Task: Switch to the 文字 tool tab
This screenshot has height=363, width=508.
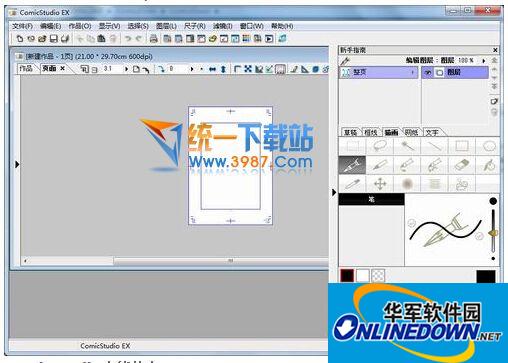Action: [432, 132]
